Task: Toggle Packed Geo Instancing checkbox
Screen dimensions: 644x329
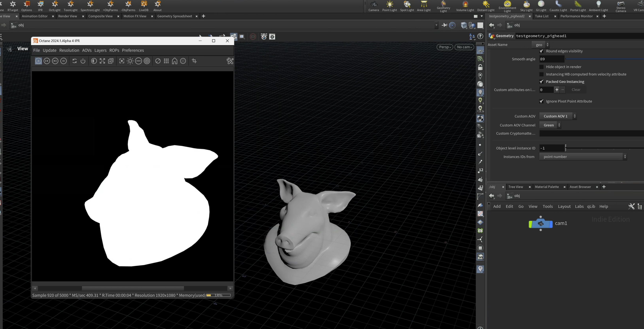Action: click(x=542, y=82)
